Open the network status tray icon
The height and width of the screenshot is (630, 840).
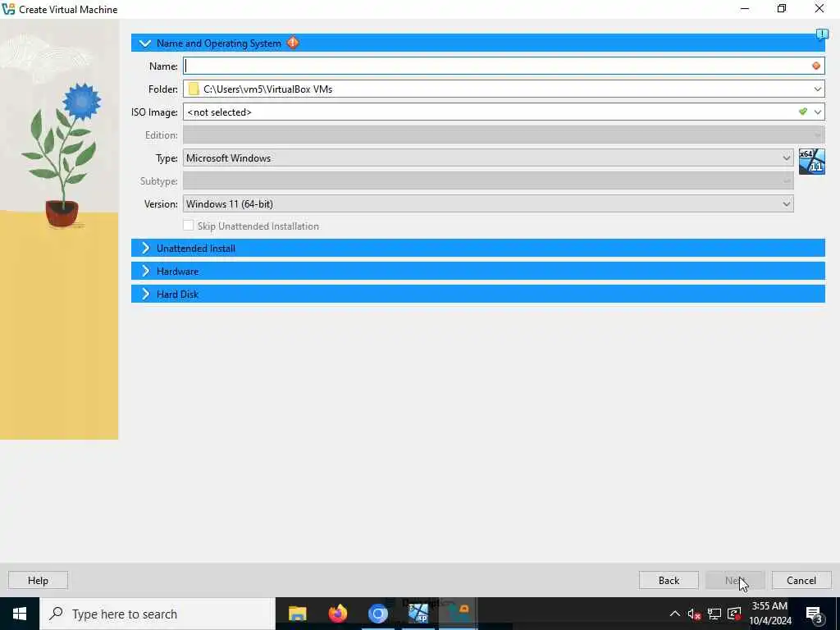point(714,614)
